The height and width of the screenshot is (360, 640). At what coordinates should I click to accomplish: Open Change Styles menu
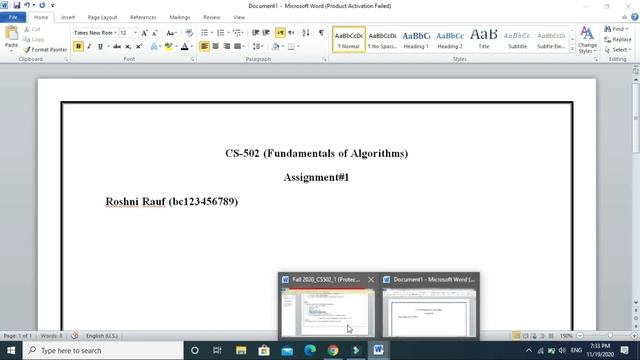point(587,40)
